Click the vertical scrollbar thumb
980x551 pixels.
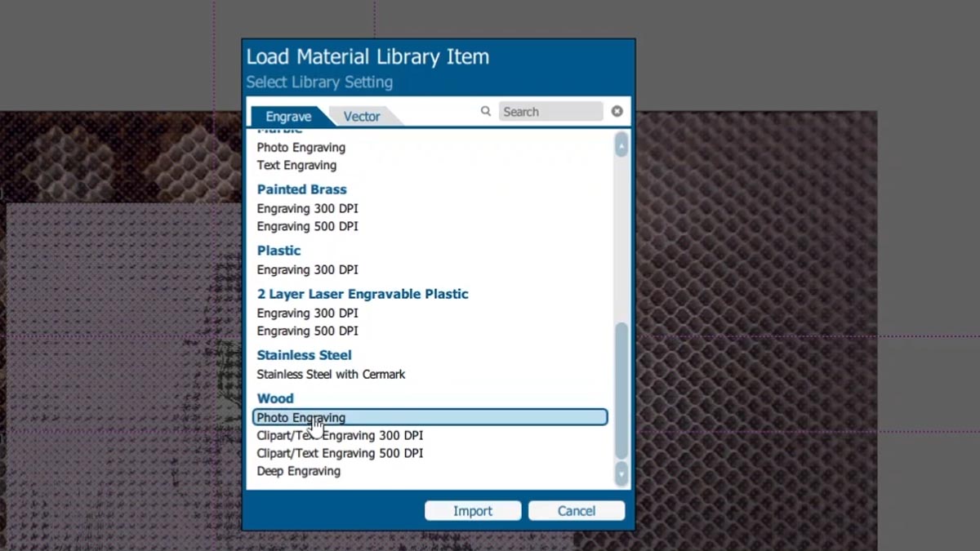pos(621,390)
